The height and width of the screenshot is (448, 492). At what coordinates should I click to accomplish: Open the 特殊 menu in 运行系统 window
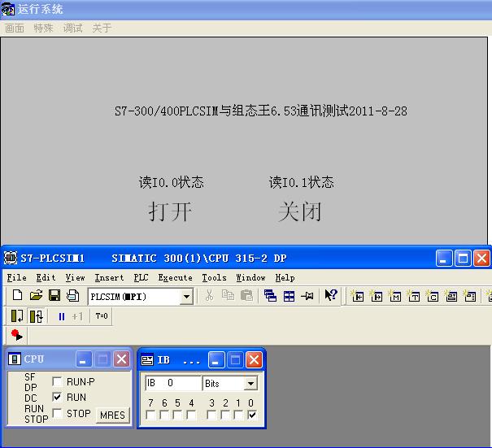pos(43,28)
